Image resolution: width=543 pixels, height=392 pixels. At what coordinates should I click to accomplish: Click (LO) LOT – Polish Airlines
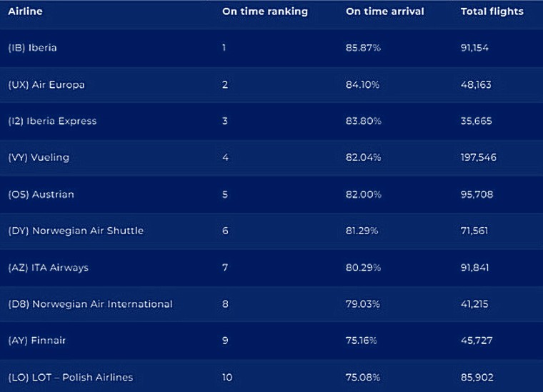pos(70,377)
